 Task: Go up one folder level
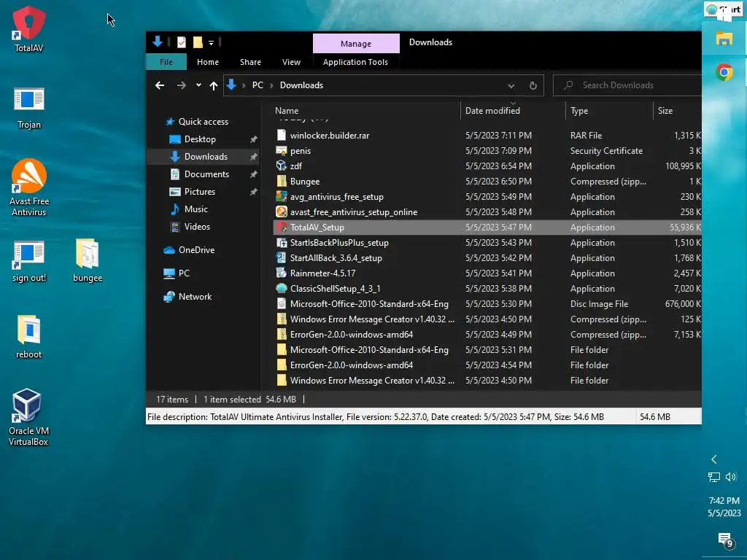214,86
